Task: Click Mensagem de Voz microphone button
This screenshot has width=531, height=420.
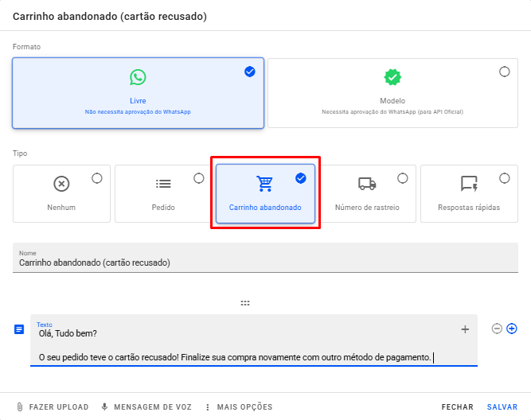Action: 146,406
